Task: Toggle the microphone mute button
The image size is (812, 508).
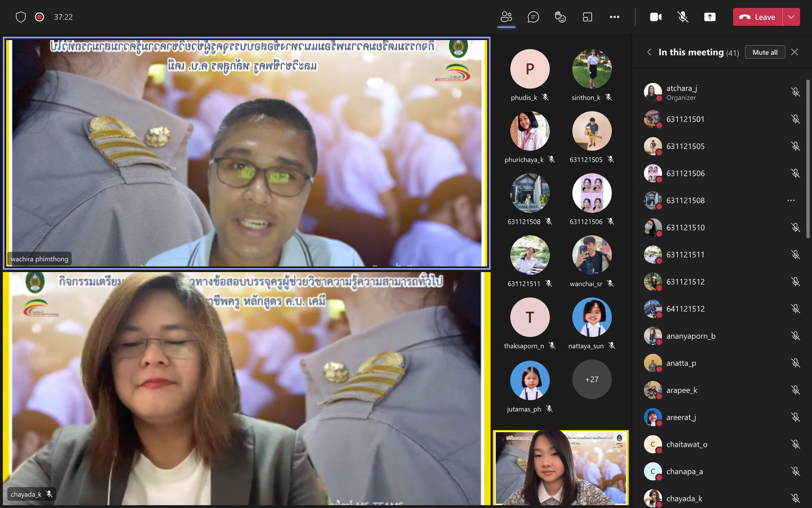Action: [x=682, y=17]
